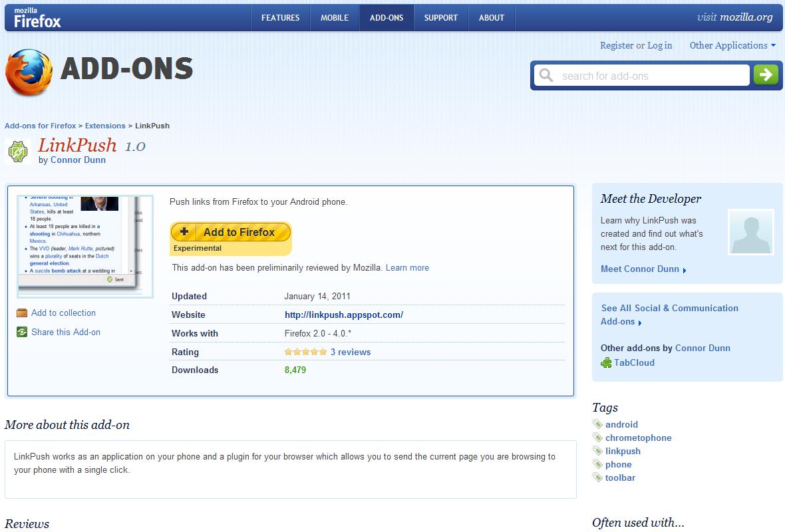This screenshot has height=532, width=785.
Task: Click Add to Firefox button
Action: tap(231, 232)
